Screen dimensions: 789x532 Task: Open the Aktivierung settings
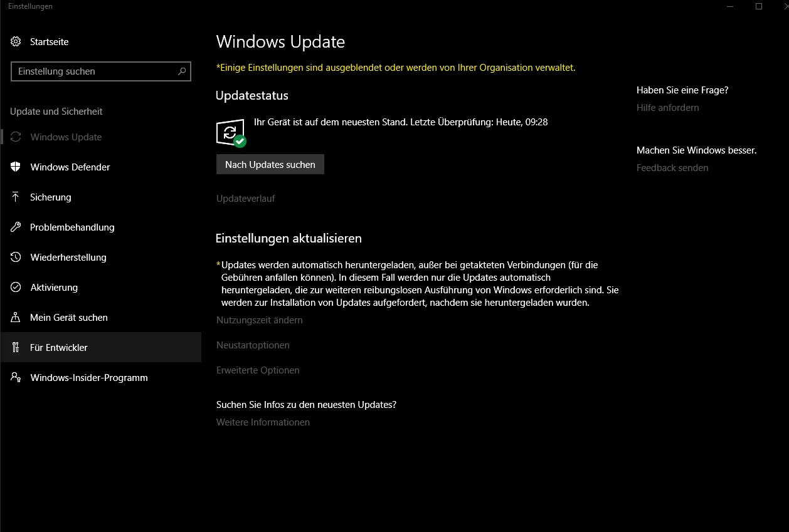tap(100, 288)
